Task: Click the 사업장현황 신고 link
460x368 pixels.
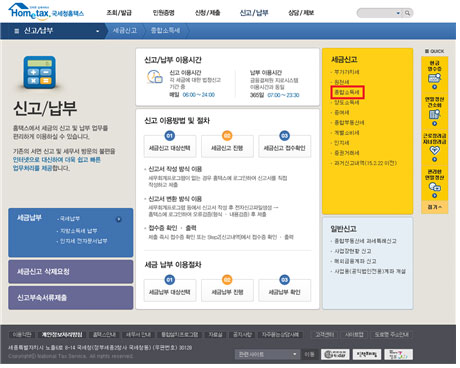Action: pos(353,251)
